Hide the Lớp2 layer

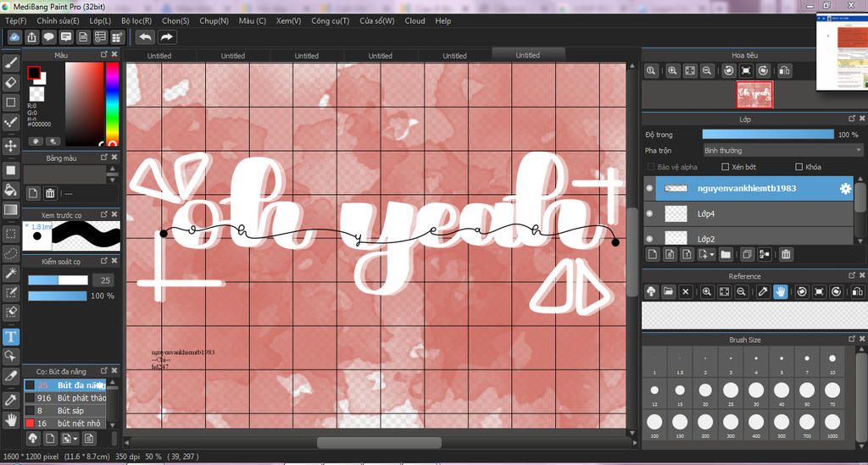(649, 239)
